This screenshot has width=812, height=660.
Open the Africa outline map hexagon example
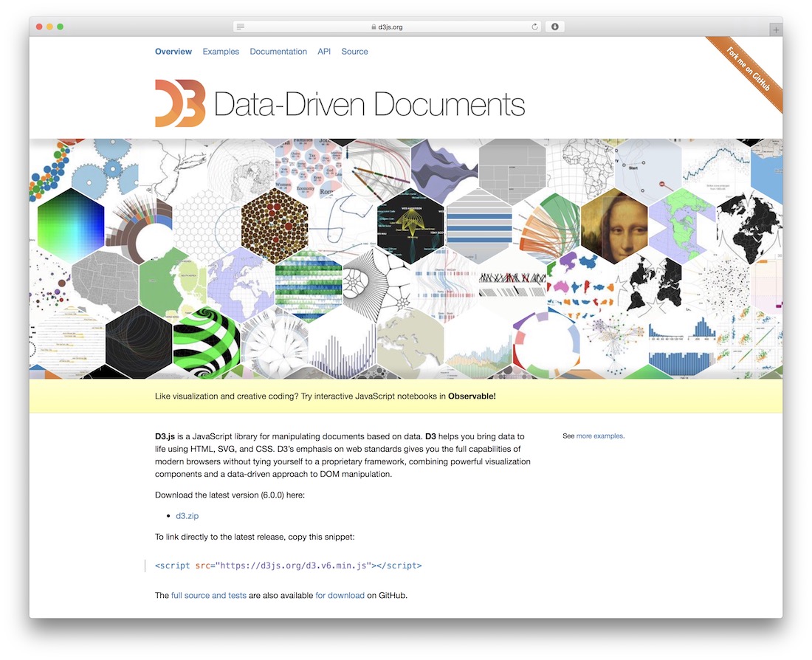(x=580, y=169)
